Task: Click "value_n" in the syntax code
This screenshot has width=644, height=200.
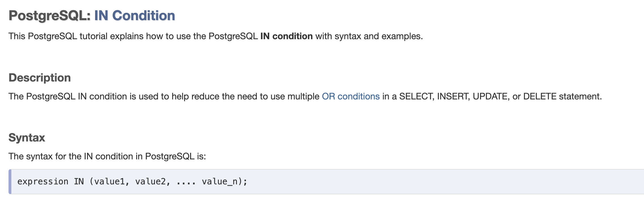Action: [220, 182]
